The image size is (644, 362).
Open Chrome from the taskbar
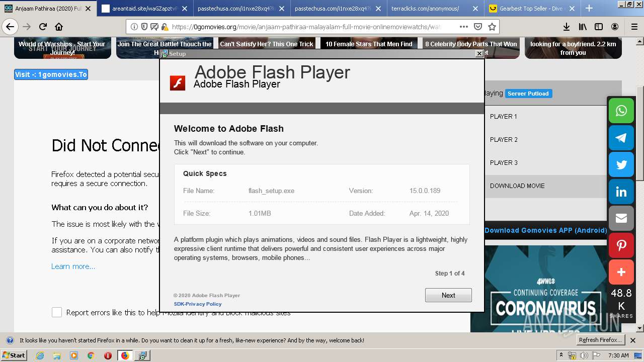[91, 355]
